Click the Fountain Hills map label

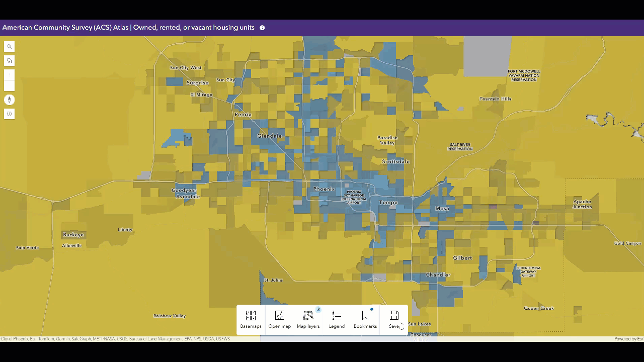[x=495, y=99]
